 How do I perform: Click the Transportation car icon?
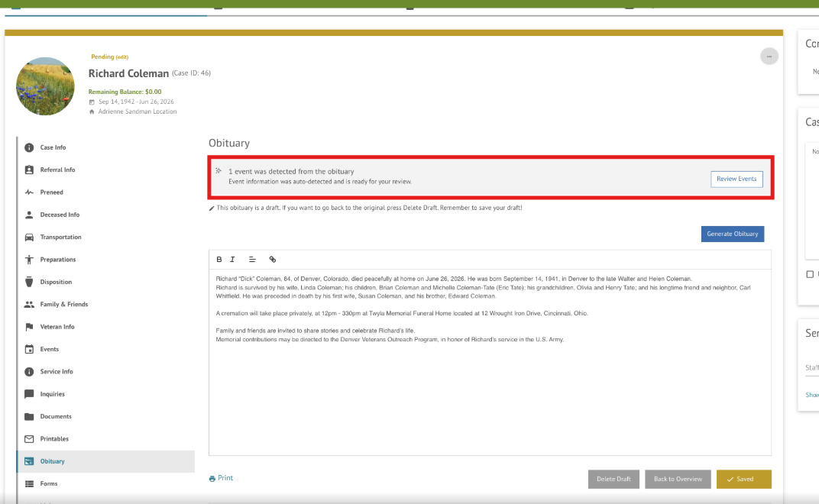point(29,237)
